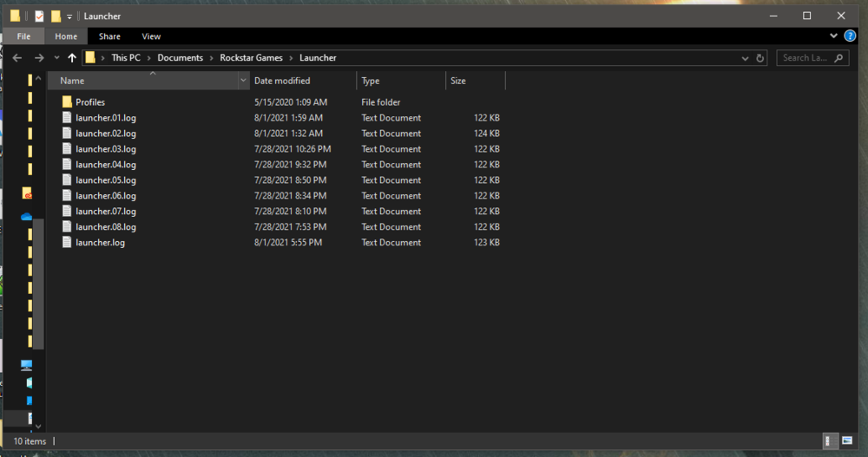
Task: Open Help with the question mark icon
Action: (850, 36)
